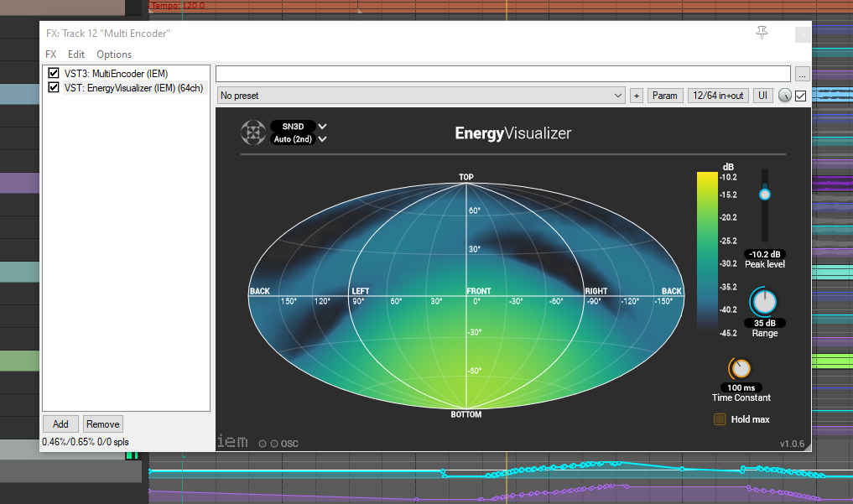Click the color scale gradient bar
The height and width of the screenshot is (504, 853).
[x=707, y=252]
